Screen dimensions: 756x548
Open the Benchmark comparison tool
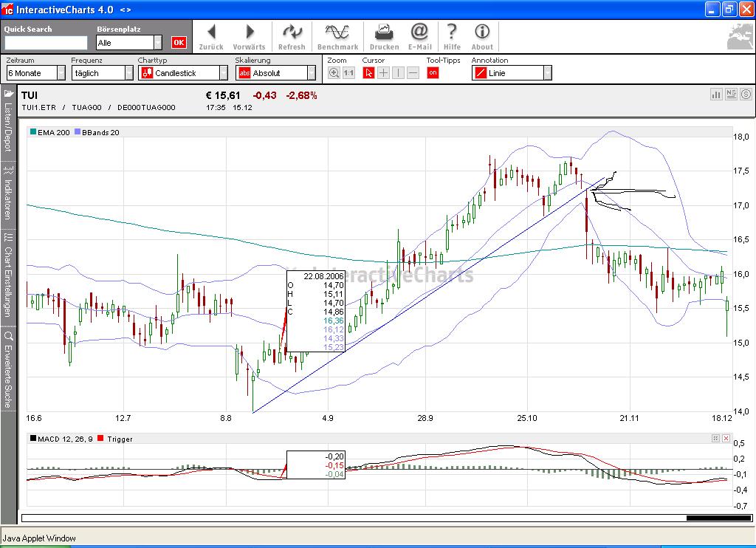click(x=337, y=36)
